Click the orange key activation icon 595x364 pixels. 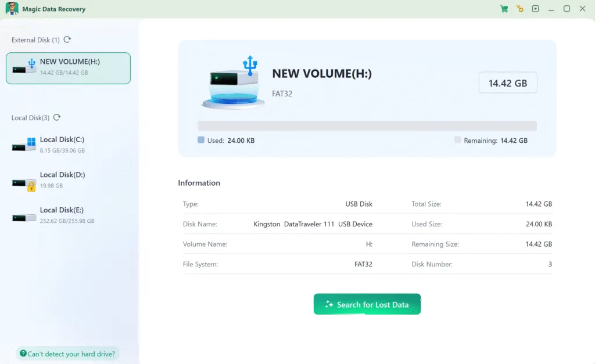[x=519, y=9]
